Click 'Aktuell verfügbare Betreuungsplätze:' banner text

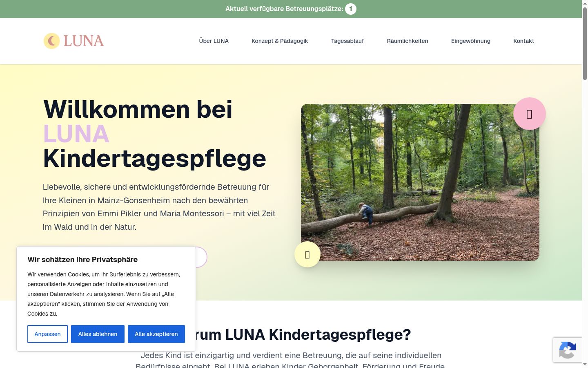pos(284,9)
